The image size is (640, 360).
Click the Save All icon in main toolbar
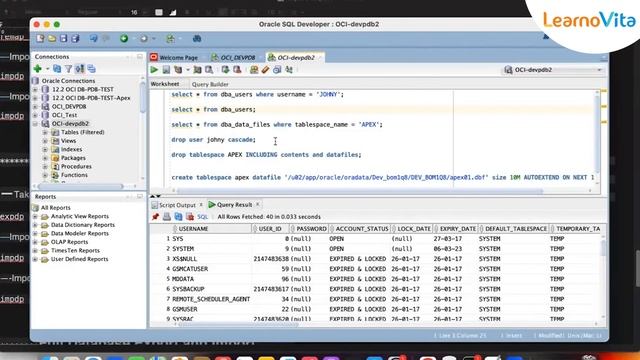(76, 38)
